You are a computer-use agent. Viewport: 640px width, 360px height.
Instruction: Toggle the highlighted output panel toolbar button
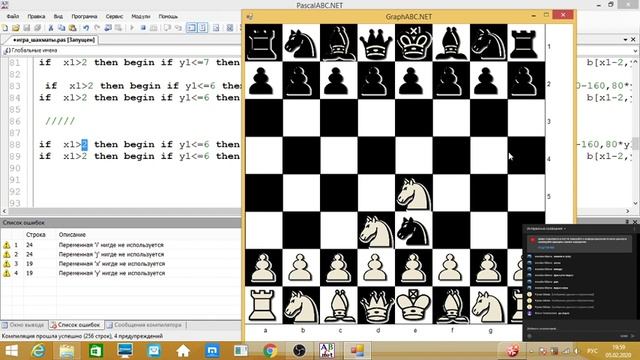point(191,28)
